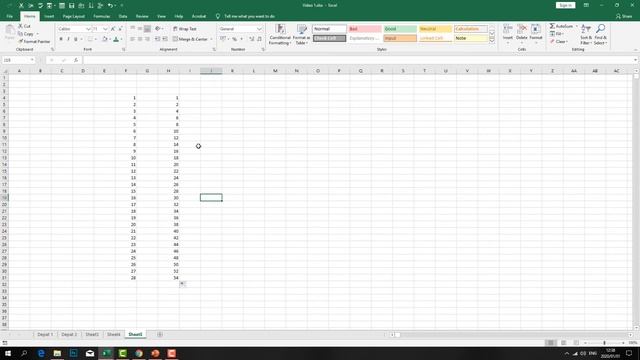Open Sort & Filter menu
640x360 pixels.
click(x=586, y=34)
